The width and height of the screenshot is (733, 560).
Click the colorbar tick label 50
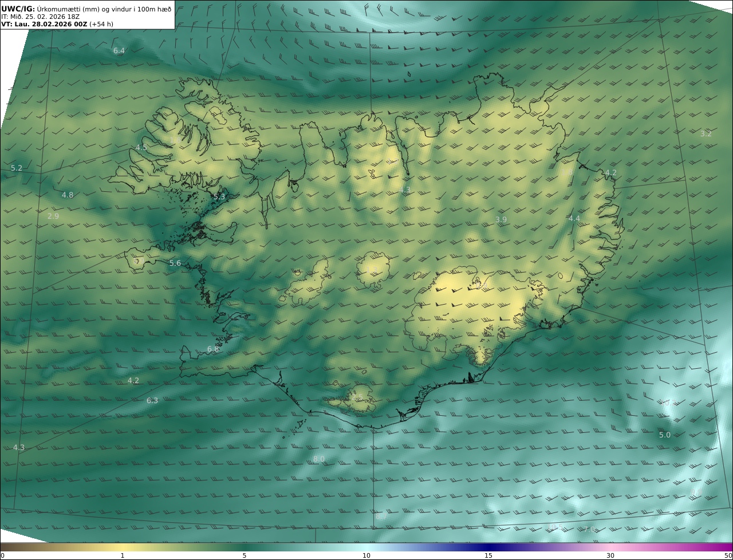(x=728, y=555)
